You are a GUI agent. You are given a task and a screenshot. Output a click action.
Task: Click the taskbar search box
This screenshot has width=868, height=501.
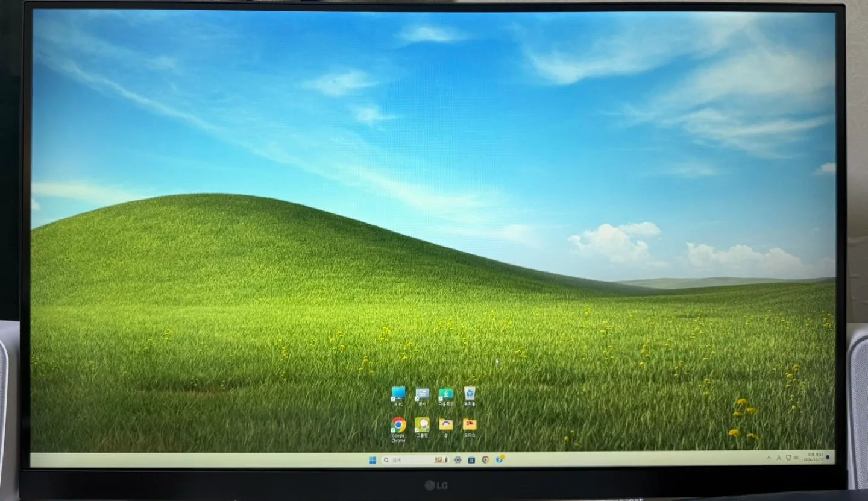coord(415,460)
